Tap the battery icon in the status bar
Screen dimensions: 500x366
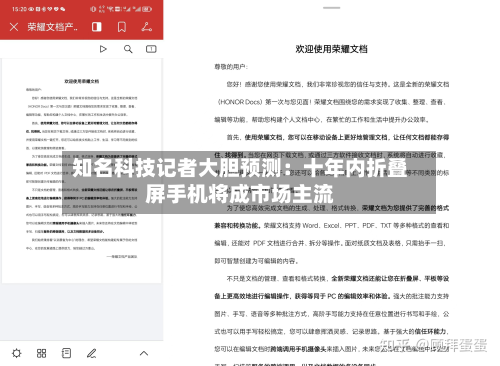[147, 9]
